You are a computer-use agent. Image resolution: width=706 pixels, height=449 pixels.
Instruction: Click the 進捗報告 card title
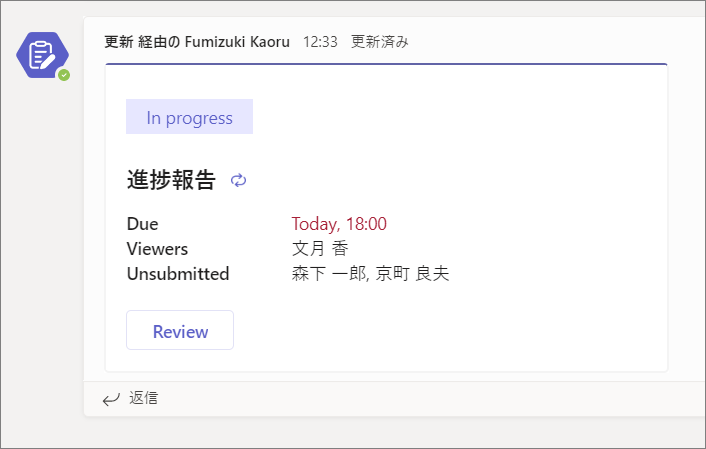171,180
